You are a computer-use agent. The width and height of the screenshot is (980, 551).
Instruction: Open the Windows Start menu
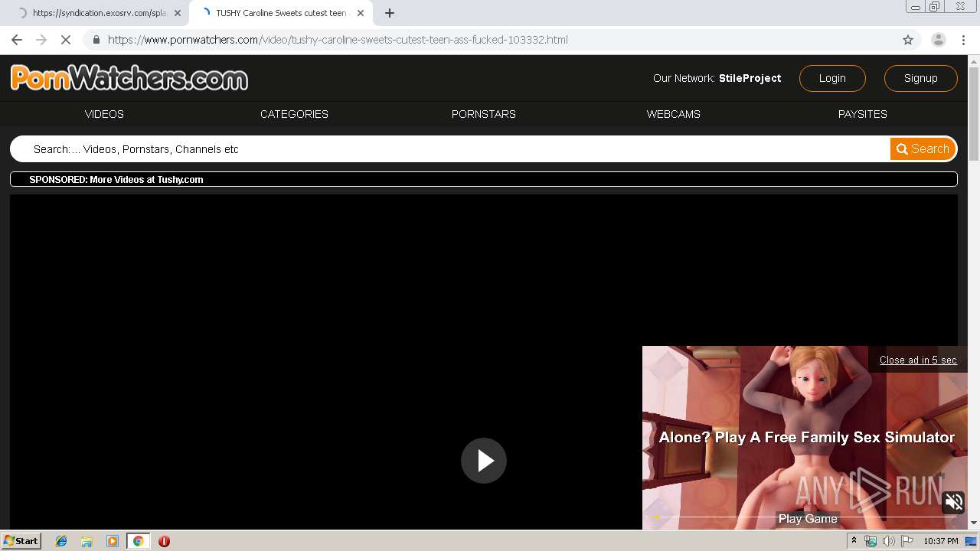21,541
